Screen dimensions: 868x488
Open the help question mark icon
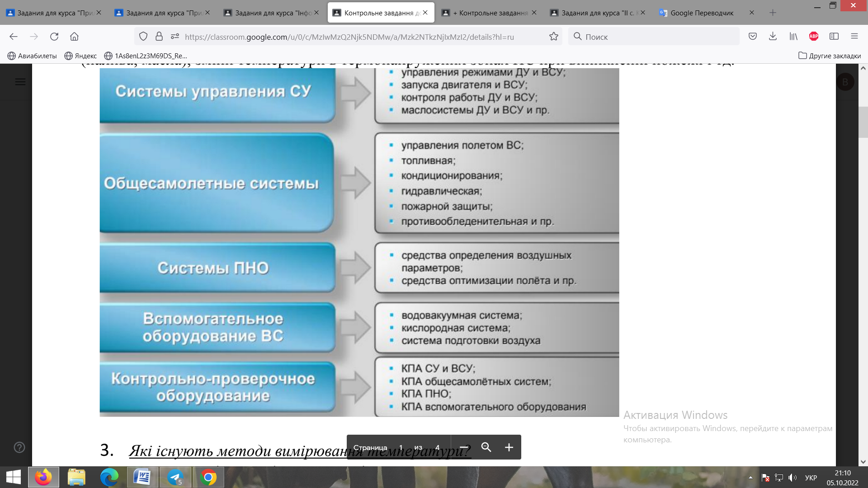tap(19, 447)
